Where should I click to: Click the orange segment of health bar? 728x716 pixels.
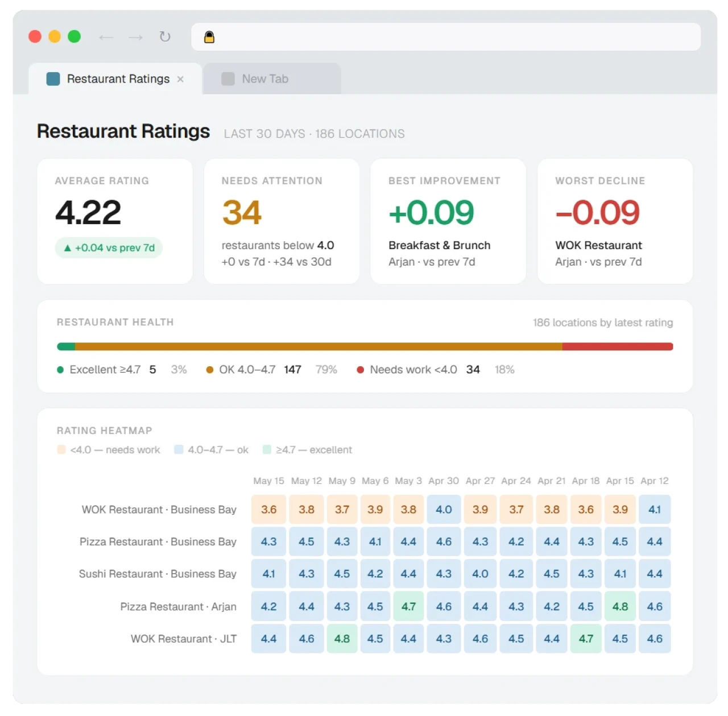pos(318,346)
